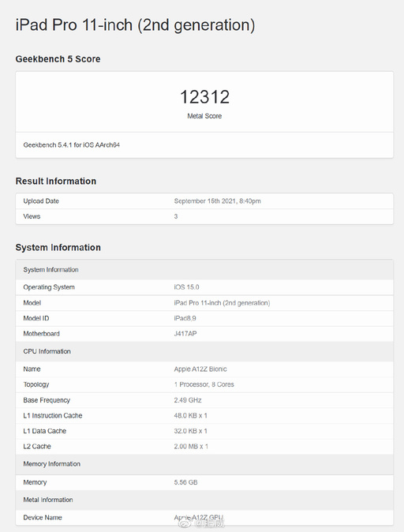Select the J417AP motherboard value
Image resolution: width=404 pixels, height=532 pixels.
pyautogui.click(x=185, y=334)
